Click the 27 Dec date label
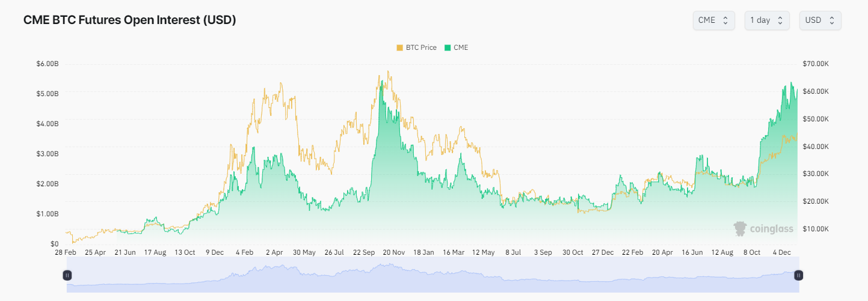Screen dimensions: 868x301 [x=603, y=253]
